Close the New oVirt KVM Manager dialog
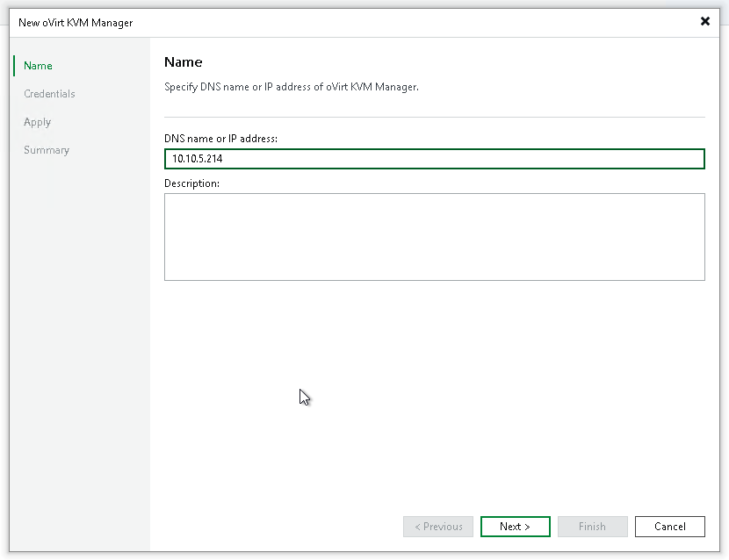 pyautogui.click(x=704, y=21)
